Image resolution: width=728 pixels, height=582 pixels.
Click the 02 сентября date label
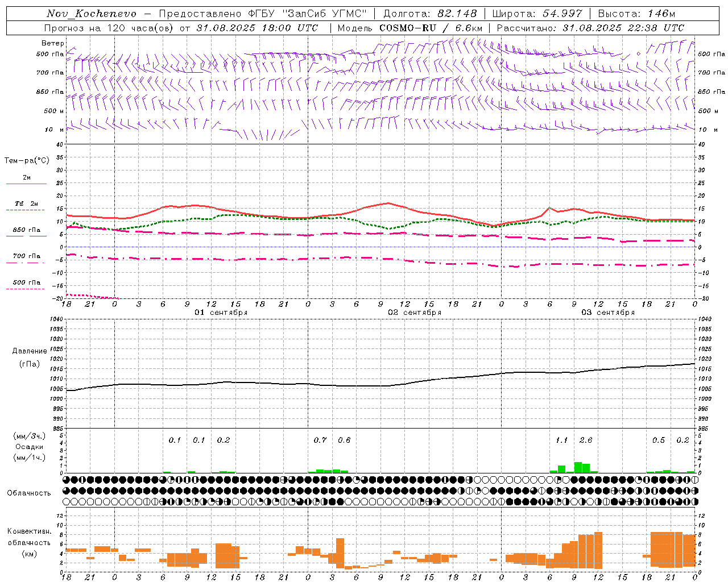415,313
